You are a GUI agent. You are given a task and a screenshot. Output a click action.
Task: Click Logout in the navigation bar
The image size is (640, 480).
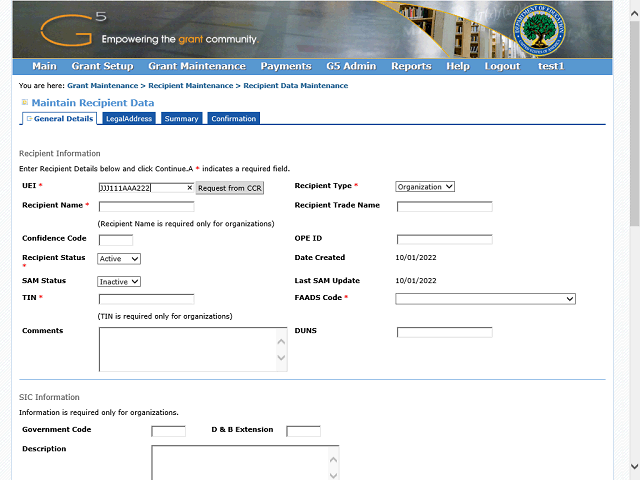502,66
